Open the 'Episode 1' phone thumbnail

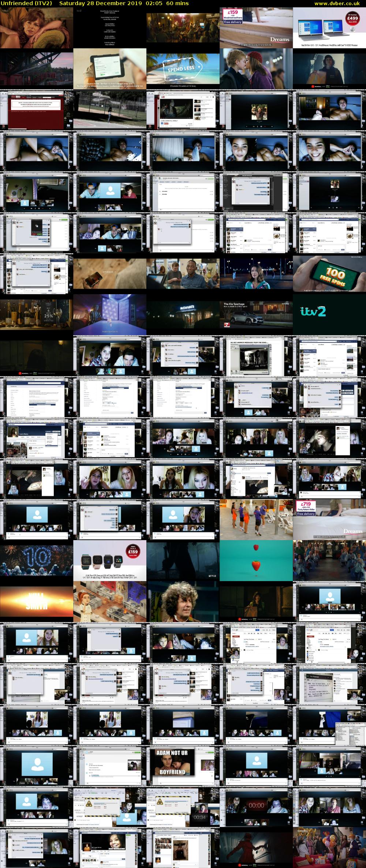coord(110,274)
